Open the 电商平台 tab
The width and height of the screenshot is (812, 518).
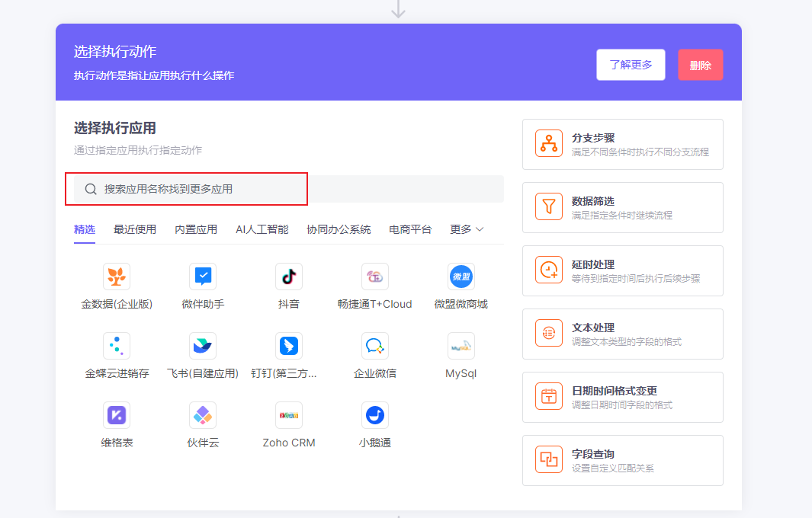pos(410,229)
